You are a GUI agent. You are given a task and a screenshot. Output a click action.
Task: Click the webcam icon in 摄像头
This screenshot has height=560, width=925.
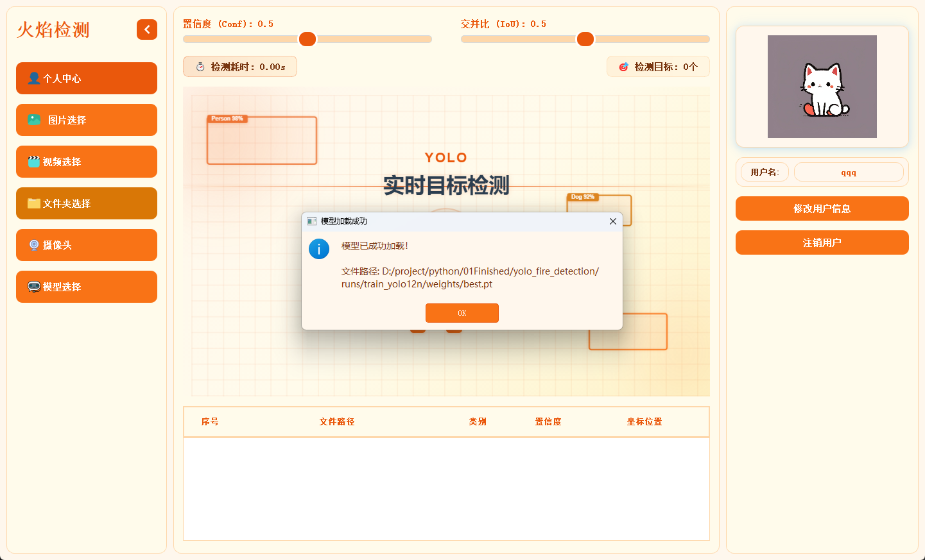click(x=34, y=245)
